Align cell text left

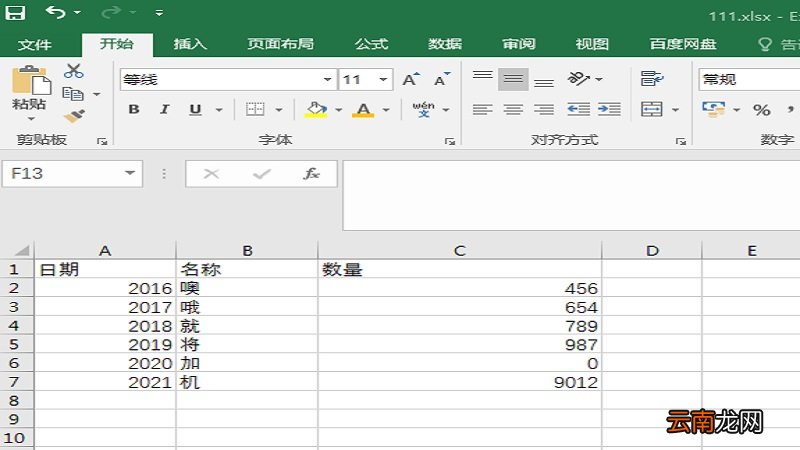[482, 109]
